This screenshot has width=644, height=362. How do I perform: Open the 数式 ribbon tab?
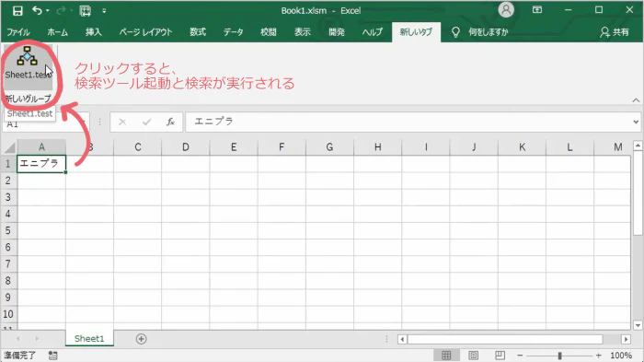pyautogui.click(x=198, y=32)
